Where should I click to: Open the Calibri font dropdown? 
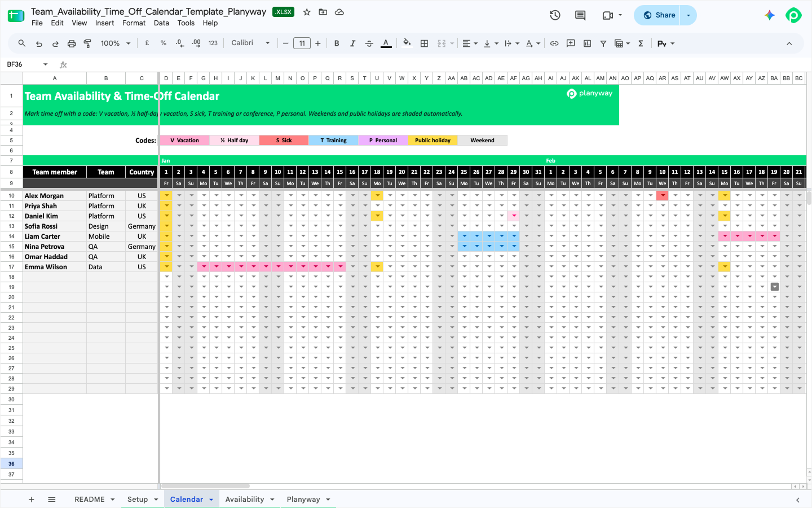[x=250, y=43]
